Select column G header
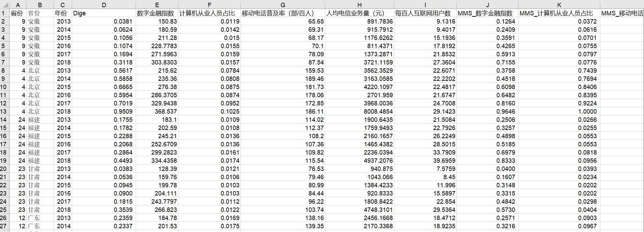Viewport: 644px width, 232px height. (283, 5)
